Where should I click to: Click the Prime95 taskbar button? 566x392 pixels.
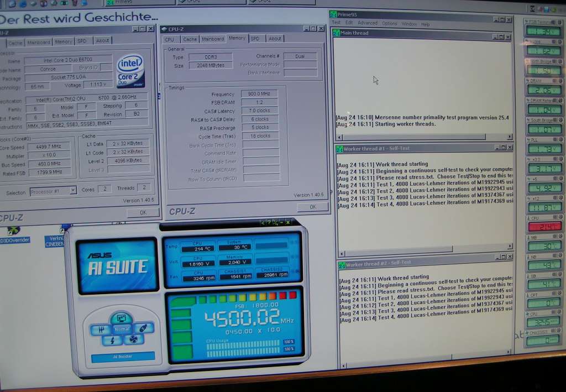pos(139,2)
